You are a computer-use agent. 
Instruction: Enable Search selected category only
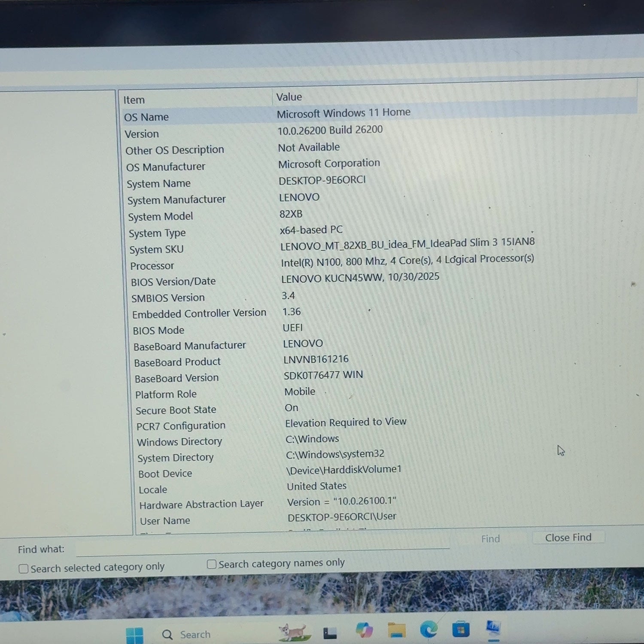[x=24, y=569]
